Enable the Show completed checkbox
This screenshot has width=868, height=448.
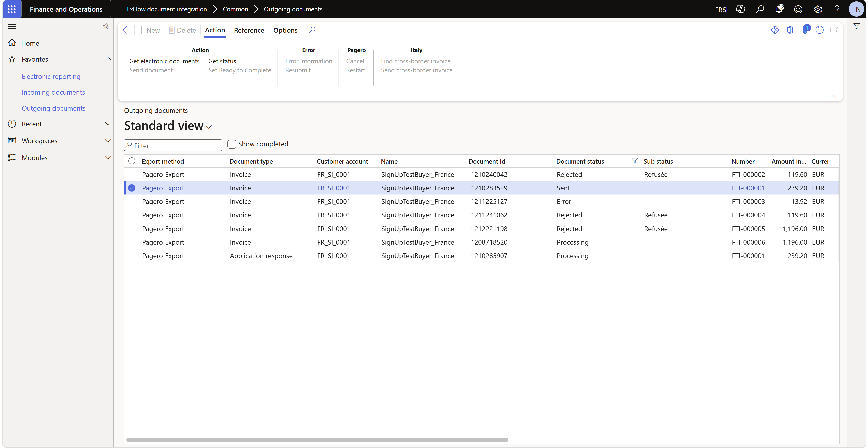(232, 144)
